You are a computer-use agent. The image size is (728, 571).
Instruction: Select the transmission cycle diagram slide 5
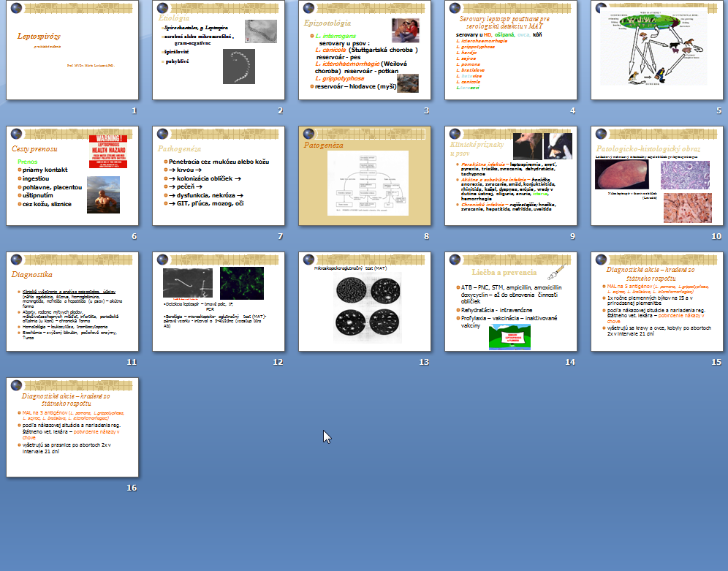coord(656,51)
